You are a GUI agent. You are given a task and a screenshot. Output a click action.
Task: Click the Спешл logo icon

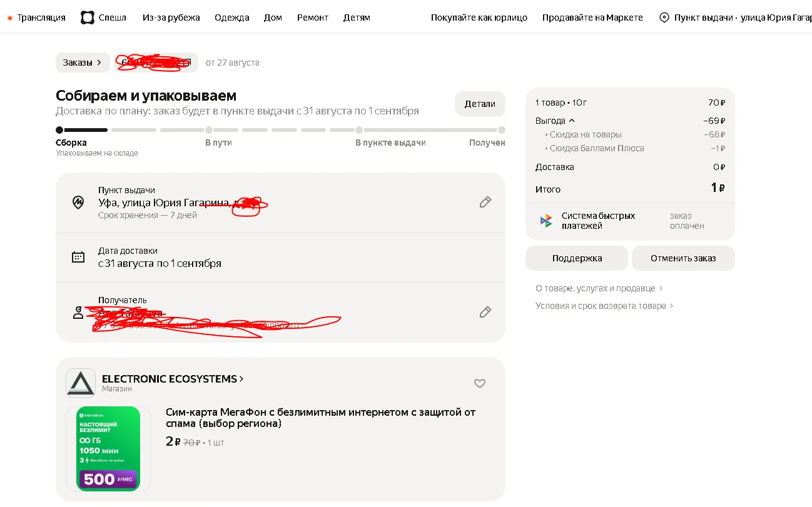[88, 18]
